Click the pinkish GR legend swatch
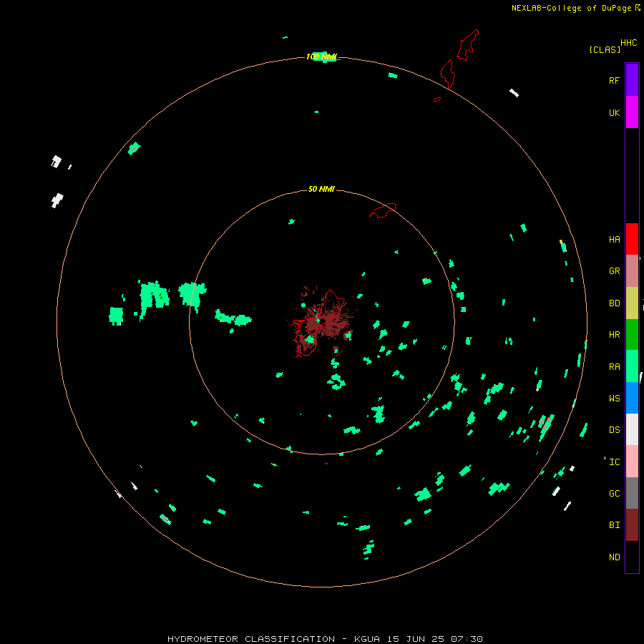This screenshot has height=644, width=644. click(632, 271)
